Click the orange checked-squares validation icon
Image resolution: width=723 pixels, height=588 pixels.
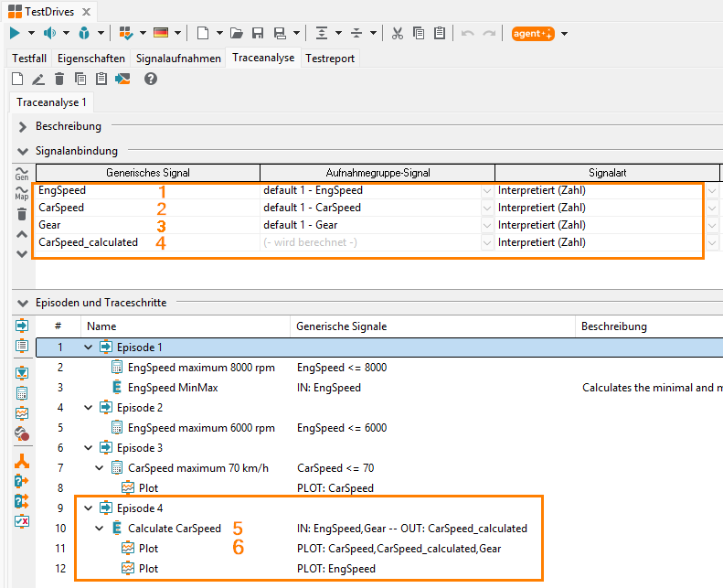click(126, 33)
